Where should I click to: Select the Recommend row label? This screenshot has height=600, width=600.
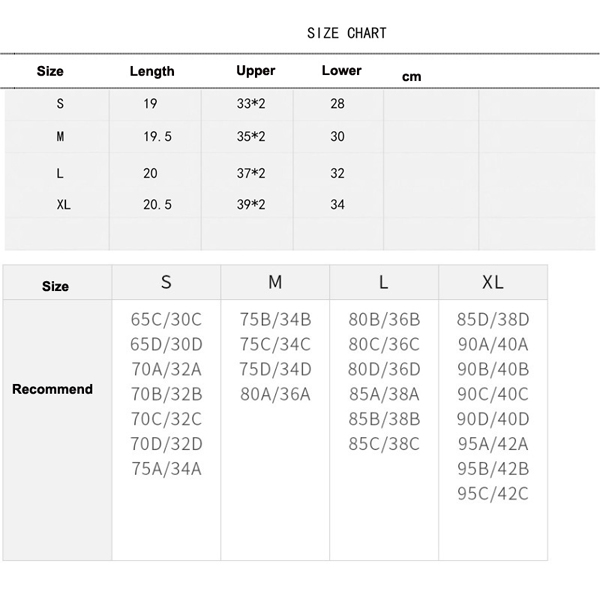[52, 389]
